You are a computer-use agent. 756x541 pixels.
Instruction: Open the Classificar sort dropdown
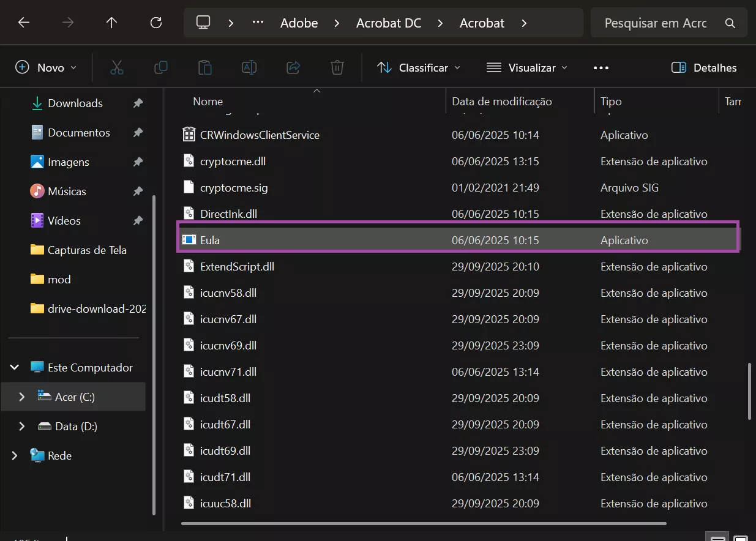pos(419,68)
